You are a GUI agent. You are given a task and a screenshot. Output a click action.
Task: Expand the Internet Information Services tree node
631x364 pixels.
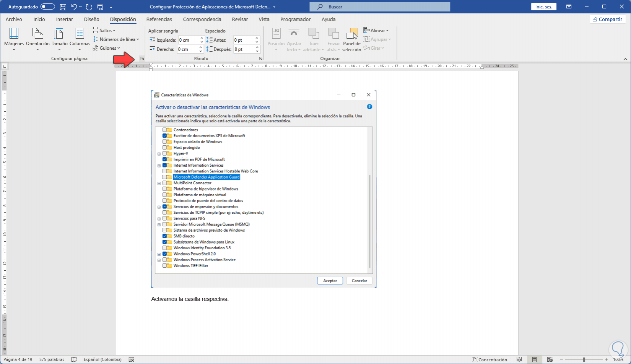pyautogui.click(x=159, y=166)
